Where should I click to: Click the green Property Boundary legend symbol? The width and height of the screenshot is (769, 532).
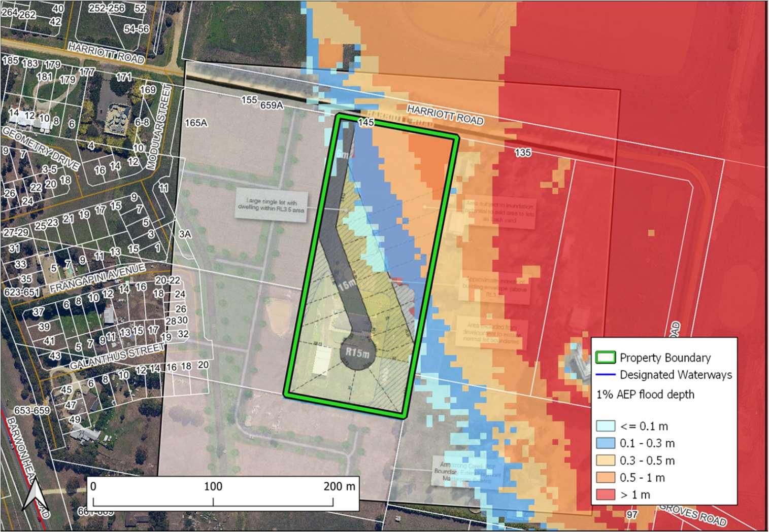605,358
